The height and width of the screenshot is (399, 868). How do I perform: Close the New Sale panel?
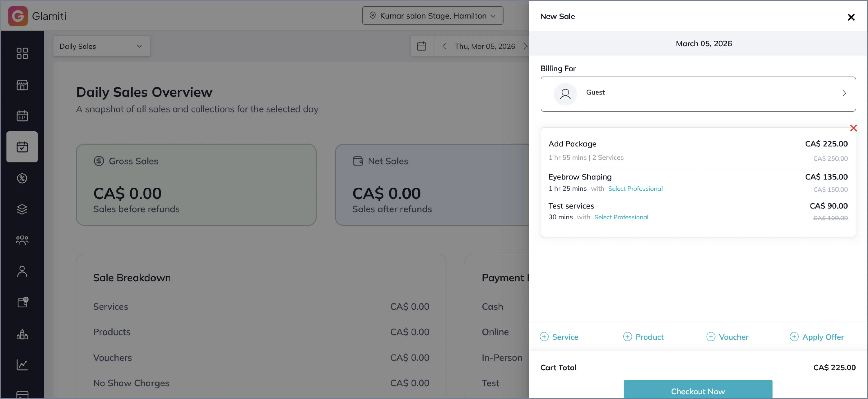click(851, 17)
